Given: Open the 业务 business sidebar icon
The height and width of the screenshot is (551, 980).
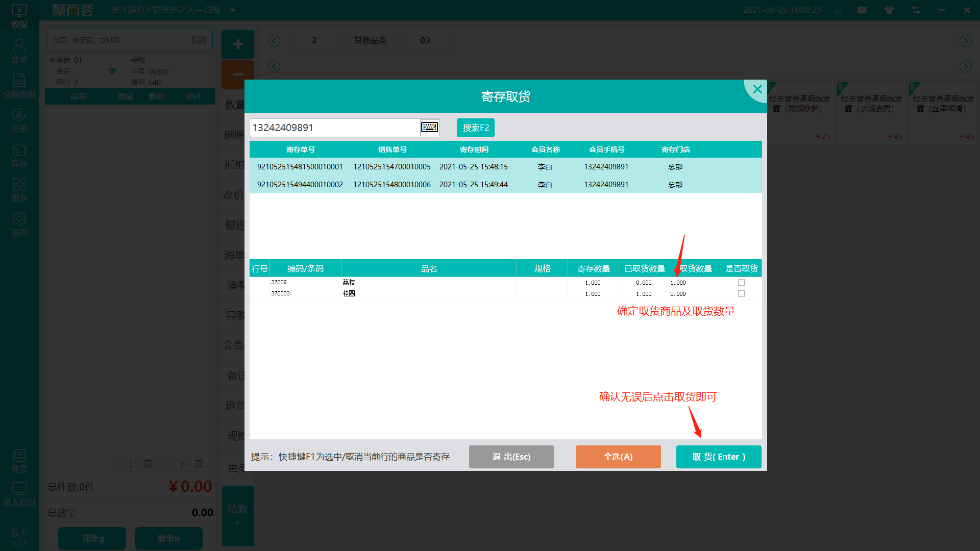Looking at the screenshot, I should pyautogui.click(x=19, y=461).
